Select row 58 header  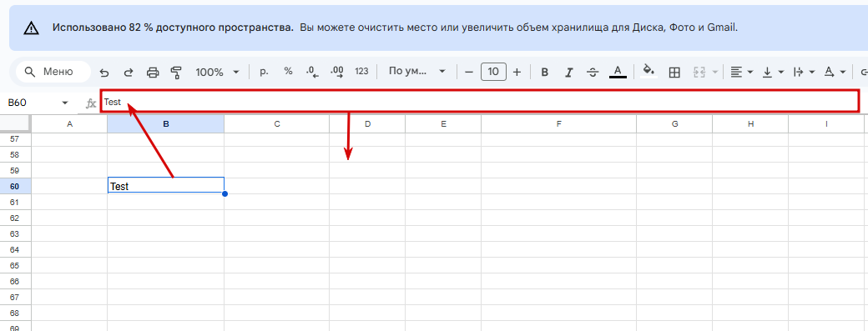(15, 155)
